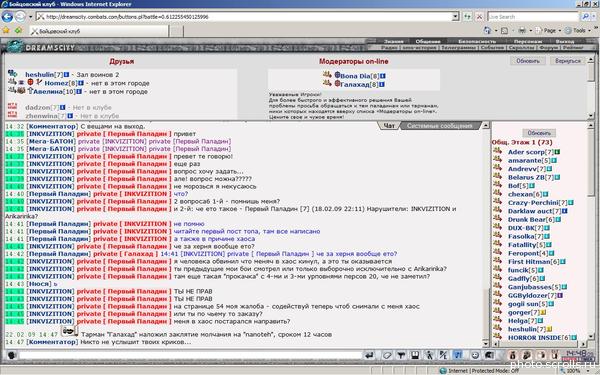Image resolution: width=600 pixels, height=375 pixels.
Task: Focus the Live Search box
Action: point(533,17)
